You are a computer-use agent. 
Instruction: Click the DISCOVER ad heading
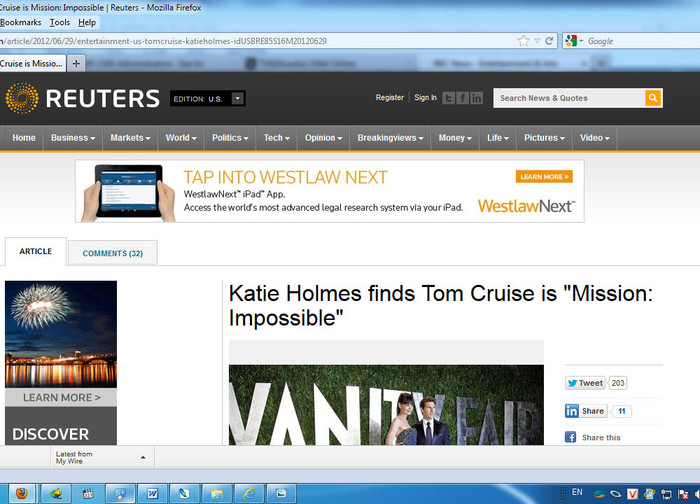point(50,433)
